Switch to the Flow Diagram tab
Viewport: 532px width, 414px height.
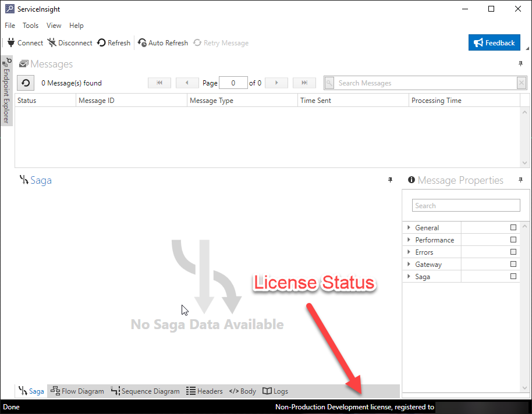pyautogui.click(x=77, y=391)
